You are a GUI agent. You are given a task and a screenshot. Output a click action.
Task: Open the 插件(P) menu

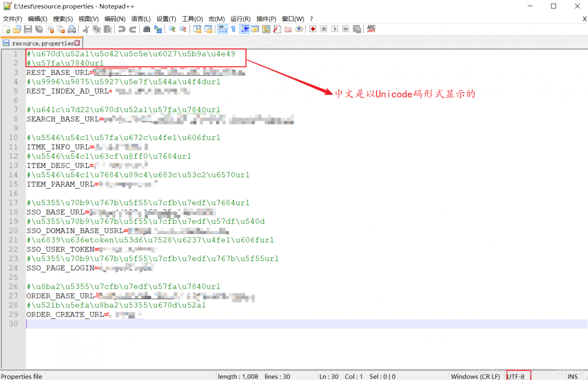point(266,19)
